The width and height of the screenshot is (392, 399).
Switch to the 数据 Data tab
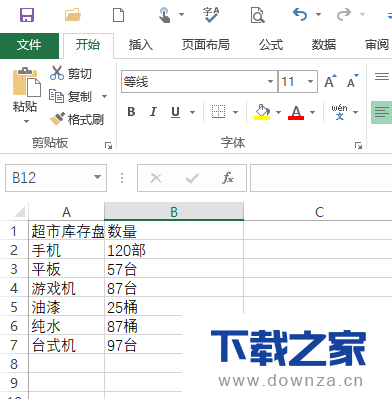pos(324,45)
